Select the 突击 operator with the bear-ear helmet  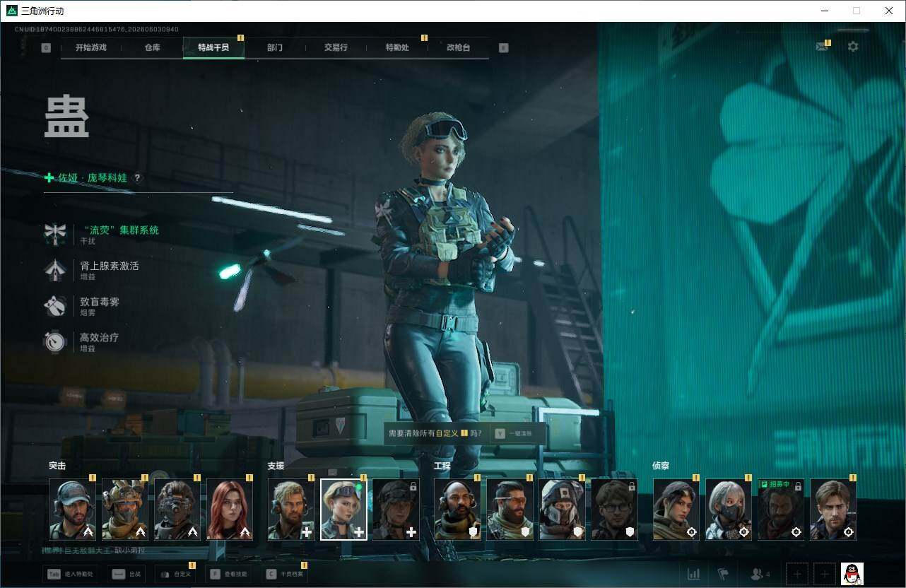point(125,510)
